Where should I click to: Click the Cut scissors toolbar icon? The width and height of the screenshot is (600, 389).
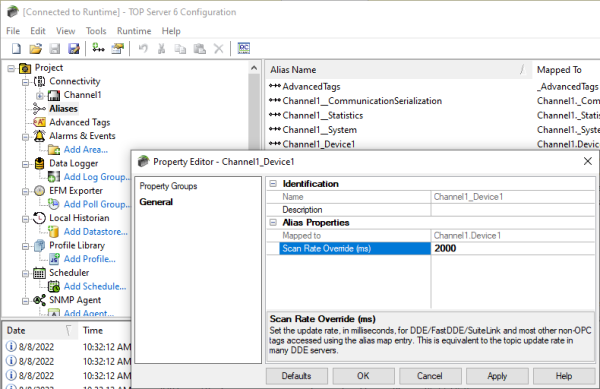(x=161, y=49)
